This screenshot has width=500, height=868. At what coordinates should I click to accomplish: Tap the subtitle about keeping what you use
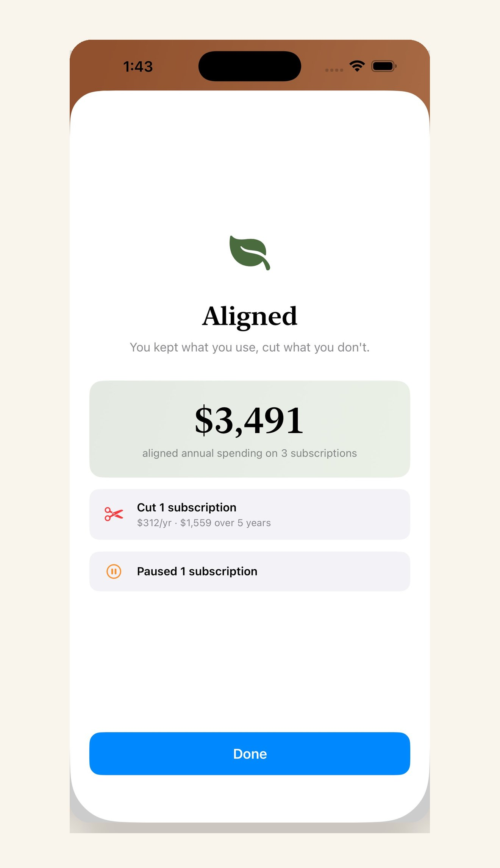coord(250,347)
